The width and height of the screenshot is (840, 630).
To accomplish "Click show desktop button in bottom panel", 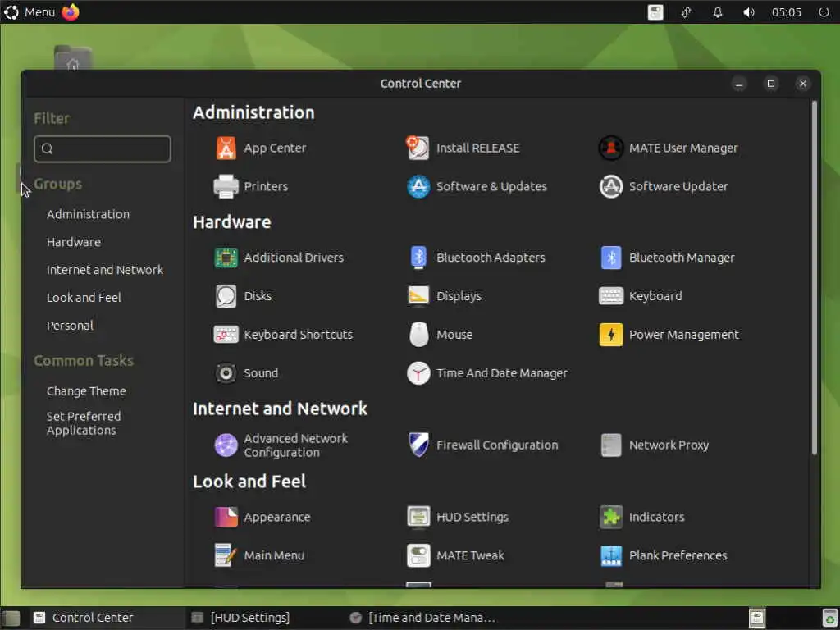I will pyautogui.click(x=11, y=619).
